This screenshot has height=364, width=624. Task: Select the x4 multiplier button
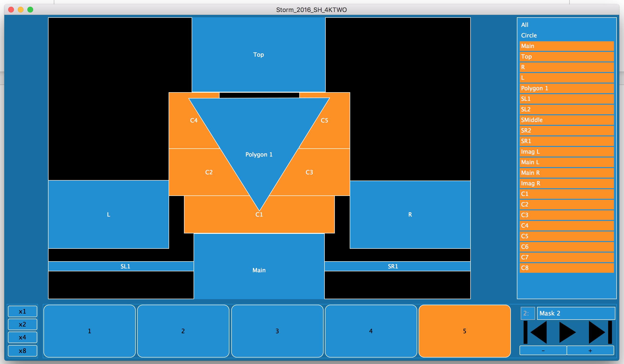22,337
